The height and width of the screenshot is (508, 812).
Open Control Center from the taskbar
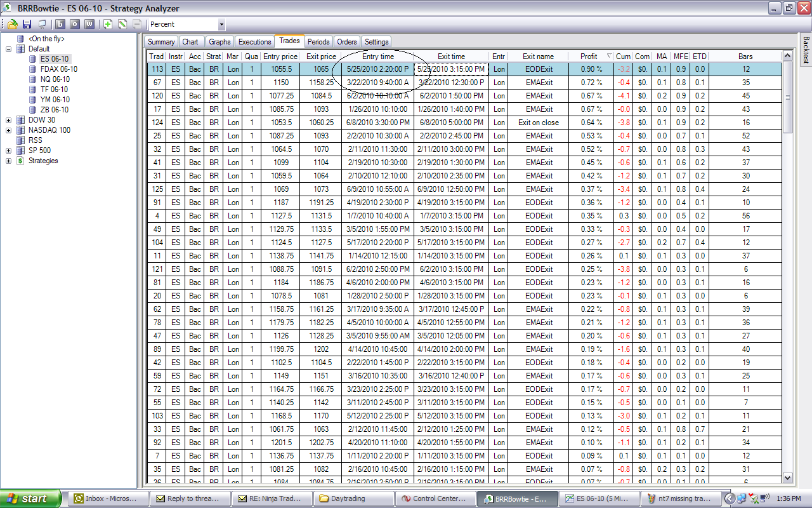[436, 498]
